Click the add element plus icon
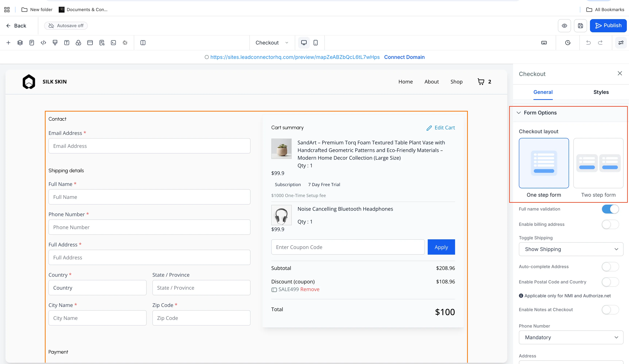The height and width of the screenshot is (364, 629). click(8, 43)
